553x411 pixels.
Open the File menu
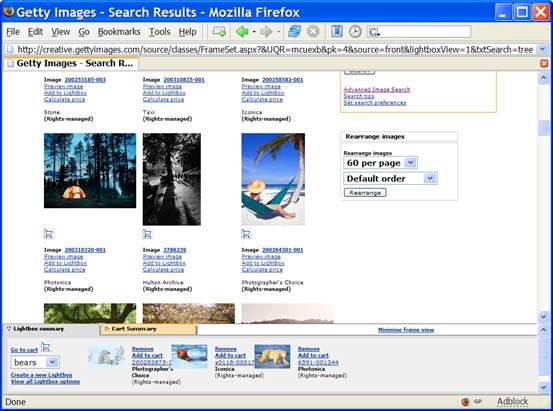[x=13, y=32]
